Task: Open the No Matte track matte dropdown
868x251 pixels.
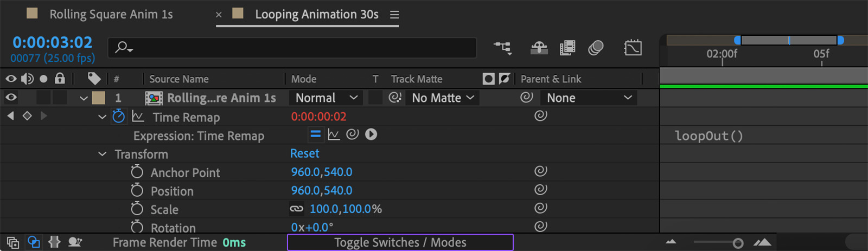Action: [x=443, y=98]
